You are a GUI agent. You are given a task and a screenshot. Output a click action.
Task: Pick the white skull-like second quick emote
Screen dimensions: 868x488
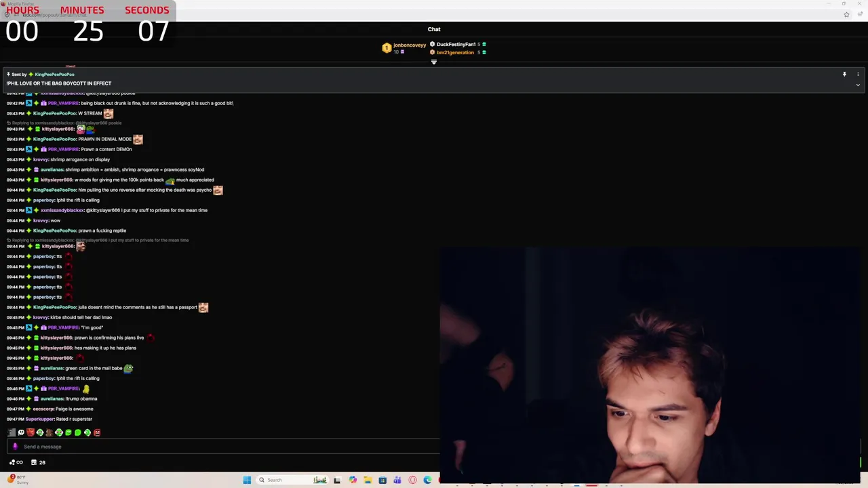point(21,432)
